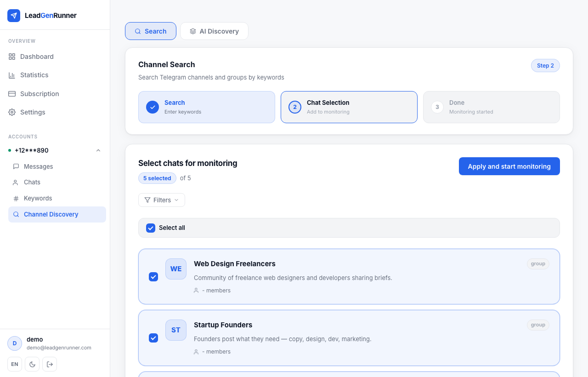Click Apply and start monitoring
The width and height of the screenshot is (588, 377).
tap(509, 166)
